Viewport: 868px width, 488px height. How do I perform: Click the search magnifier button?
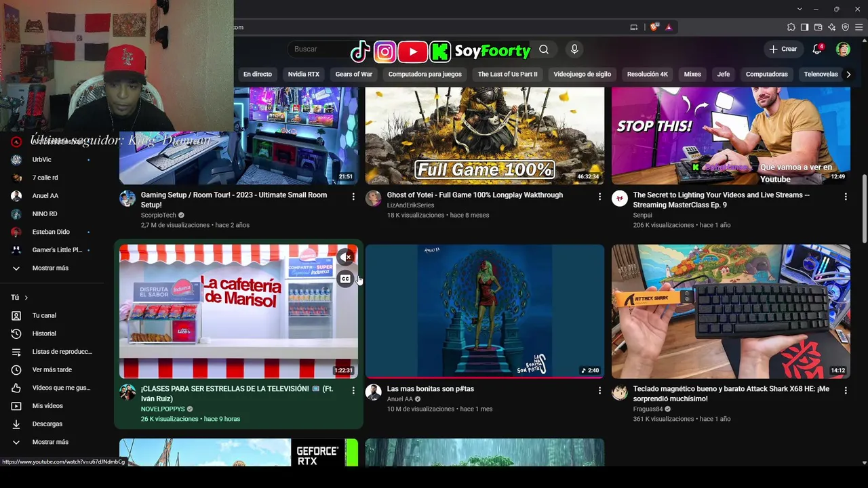544,49
